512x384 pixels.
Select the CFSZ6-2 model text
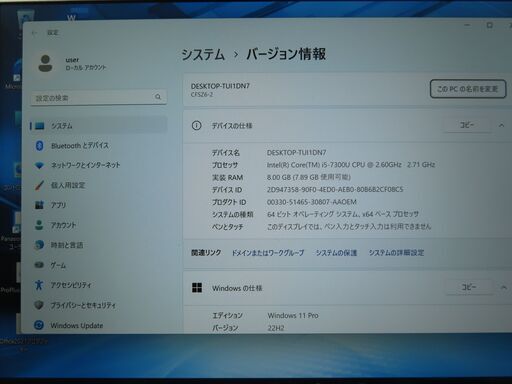(202, 95)
